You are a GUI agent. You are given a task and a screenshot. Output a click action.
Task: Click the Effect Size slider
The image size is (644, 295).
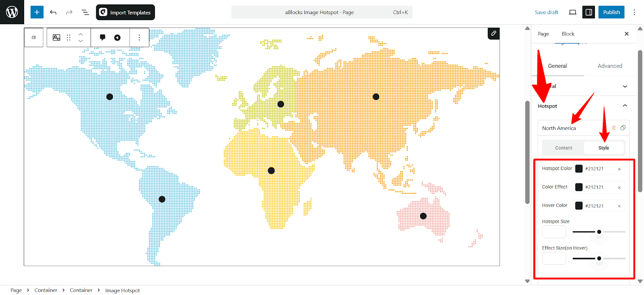599,258
